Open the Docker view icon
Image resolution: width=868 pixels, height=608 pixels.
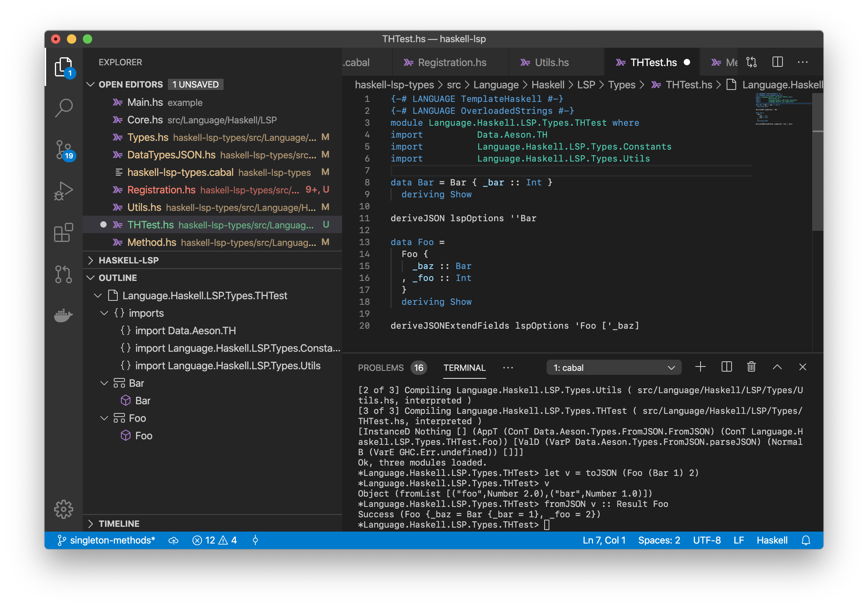coord(64,316)
